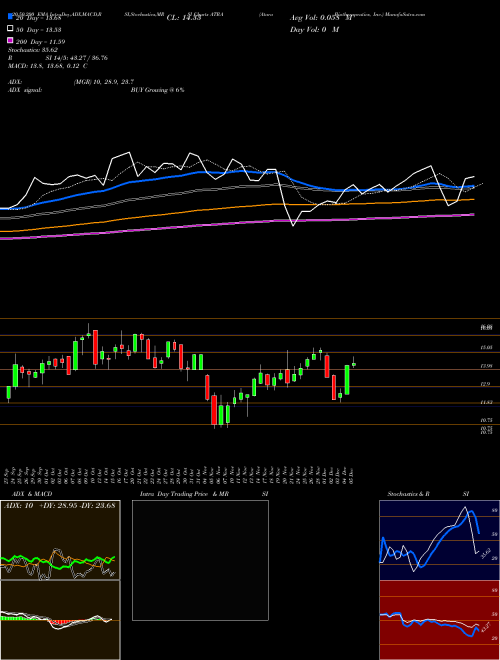Viewport: 500px width, 660px height.
Task: Click the 'CL: 14.33' closing price label
Action: coord(184,18)
